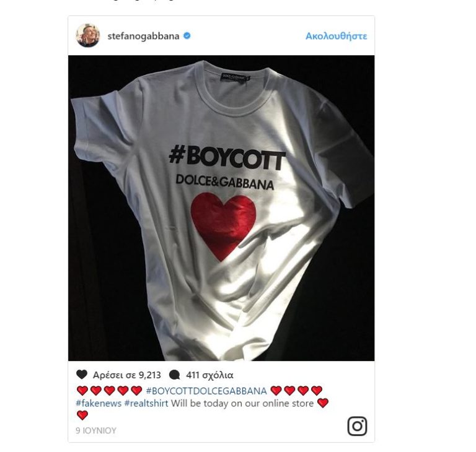Click the DOLCE&GABBANA text printed on the shirt
Viewport: 476px width, 452px height.
[224, 184]
